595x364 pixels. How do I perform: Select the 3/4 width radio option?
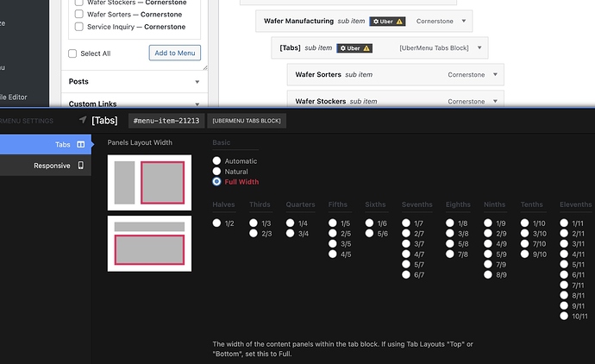291,234
